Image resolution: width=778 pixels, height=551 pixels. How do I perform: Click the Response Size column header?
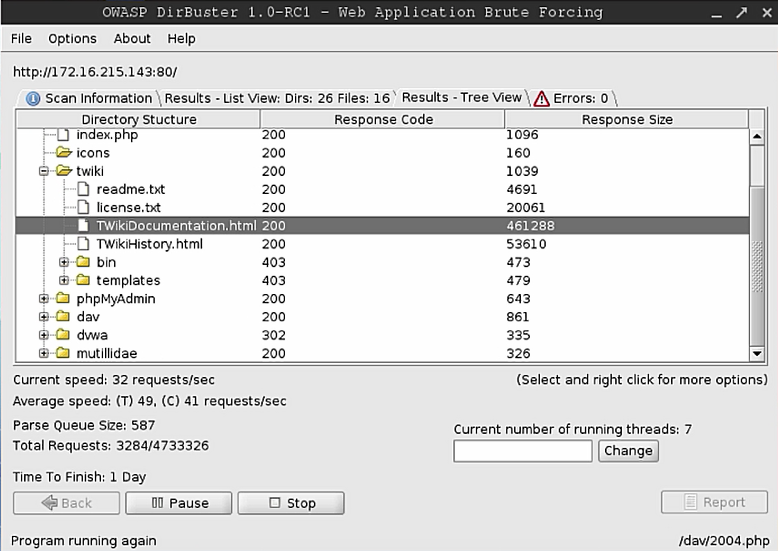point(627,119)
